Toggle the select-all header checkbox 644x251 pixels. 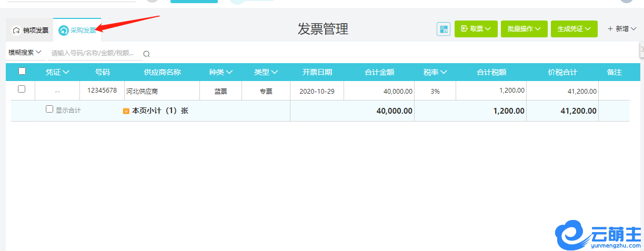pos(22,71)
